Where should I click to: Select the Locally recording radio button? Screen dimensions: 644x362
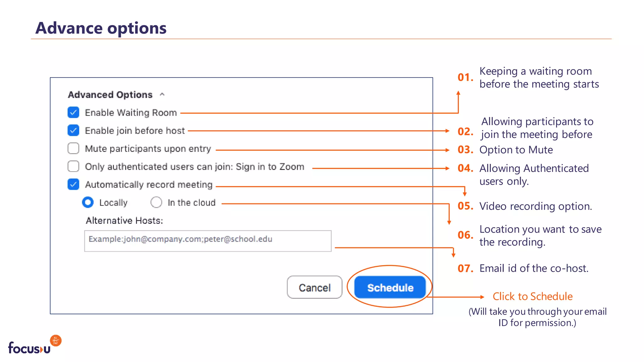click(x=88, y=202)
